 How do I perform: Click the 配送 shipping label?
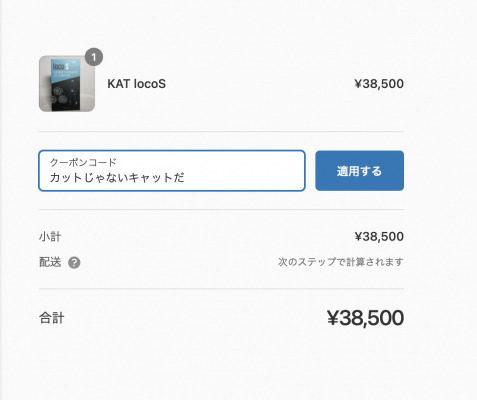tap(50, 262)
